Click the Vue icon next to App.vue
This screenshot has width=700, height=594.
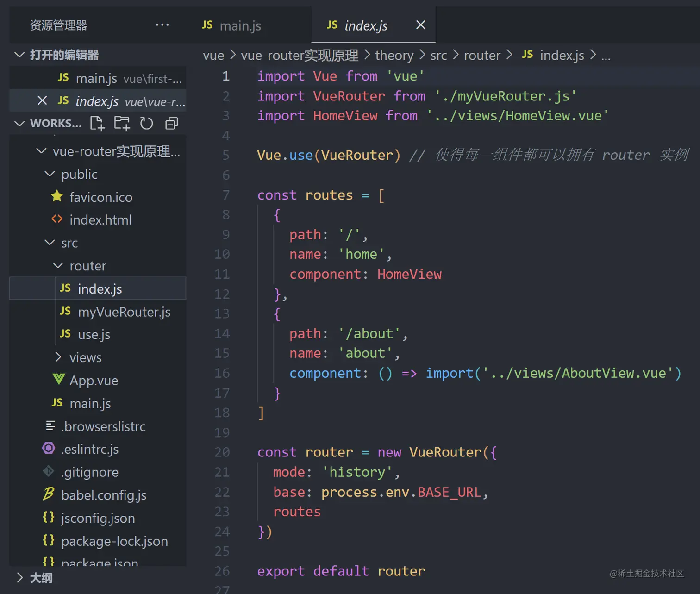[59, 380]
